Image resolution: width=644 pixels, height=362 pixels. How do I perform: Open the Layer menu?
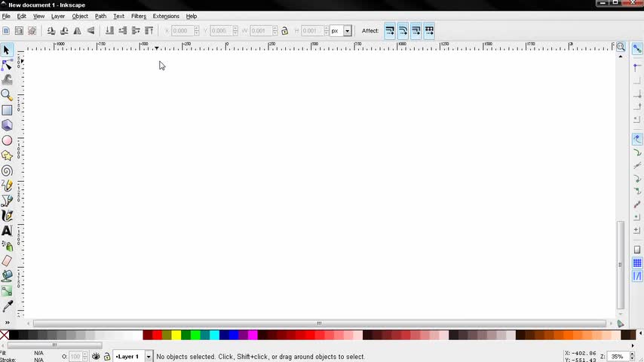(58, 16)
